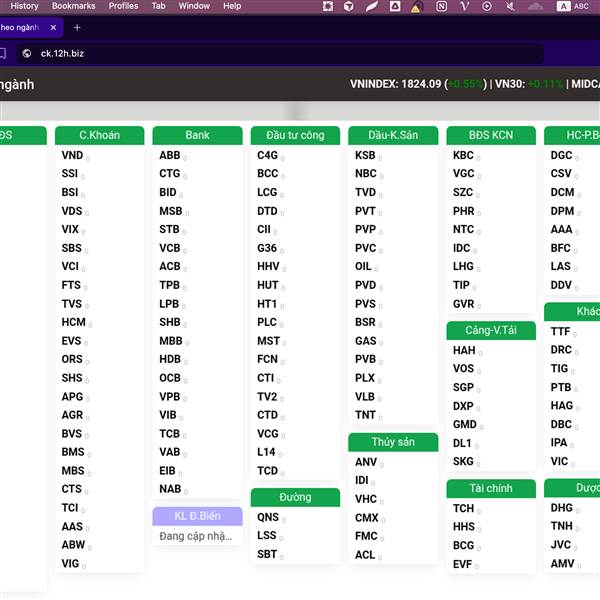Click the KL Đ.Biến purple header
Viewport: 600px width, 600px height.
pos(197,516)
